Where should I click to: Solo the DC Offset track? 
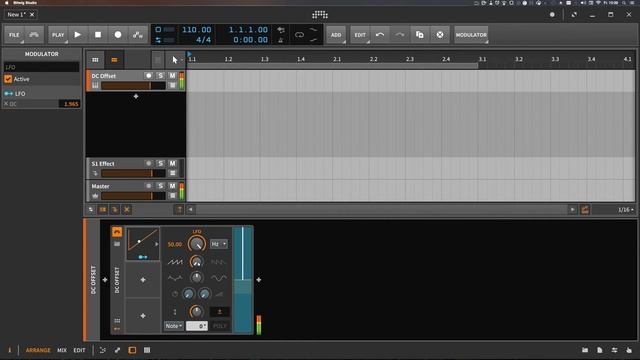pos(160,76)
